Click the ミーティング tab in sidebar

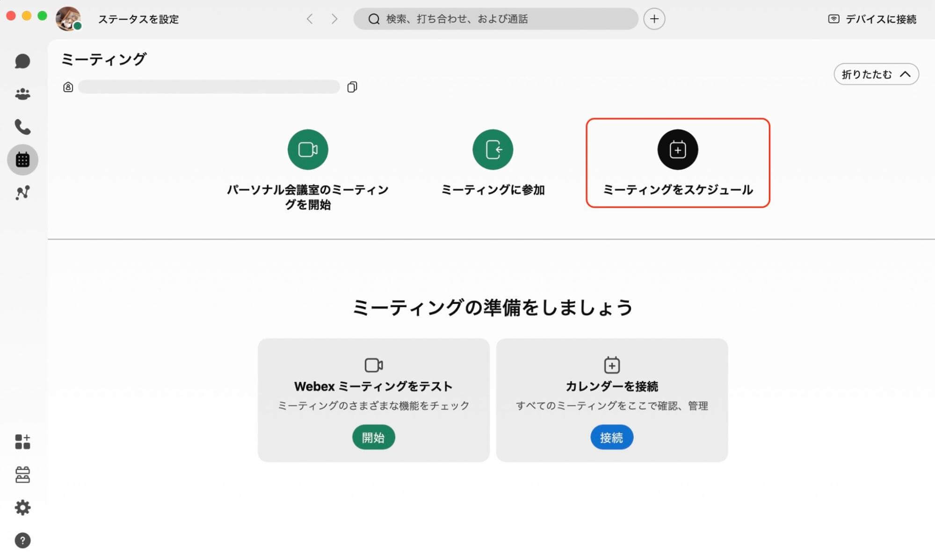[23, 159]
